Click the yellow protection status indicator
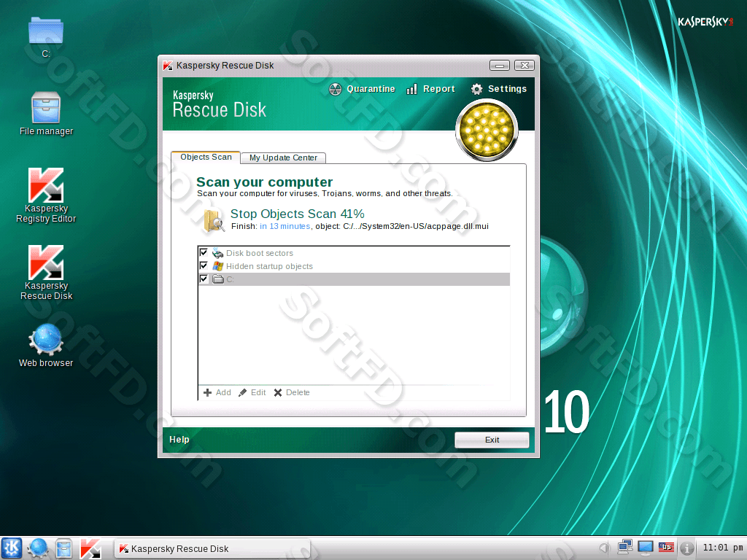747x560 pixels. click(487, 130)
